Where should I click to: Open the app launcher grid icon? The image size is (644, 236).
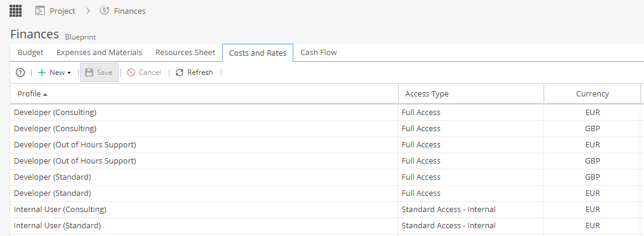16,11
